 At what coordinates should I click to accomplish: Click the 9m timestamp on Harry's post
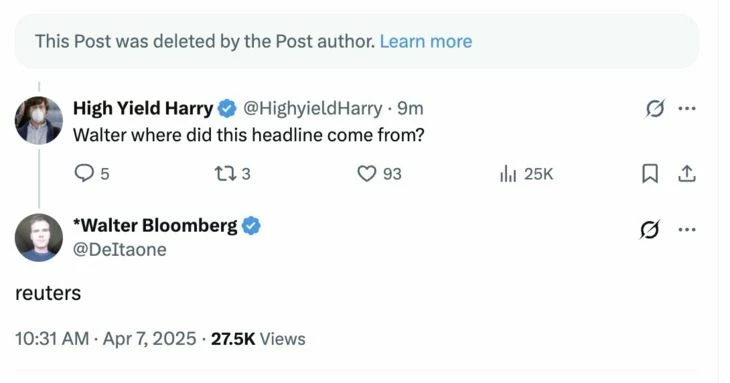click(x=410, y=108)
